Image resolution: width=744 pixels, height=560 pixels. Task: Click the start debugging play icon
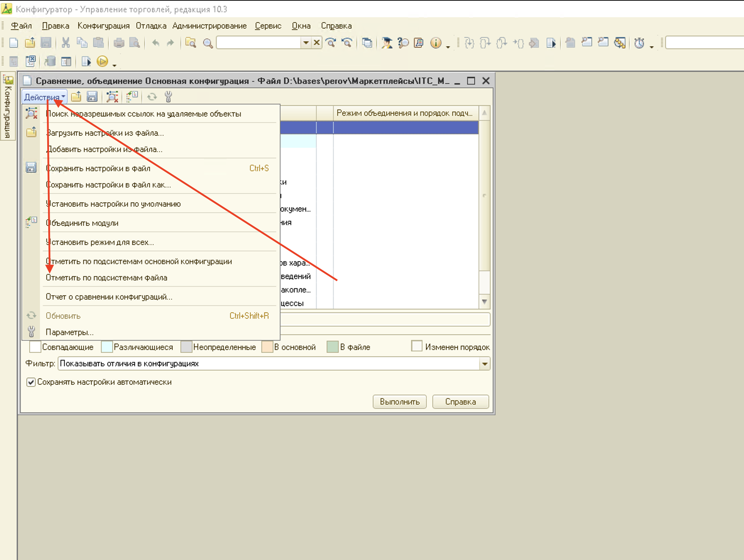pyautogui.click(x=102, y=62)
